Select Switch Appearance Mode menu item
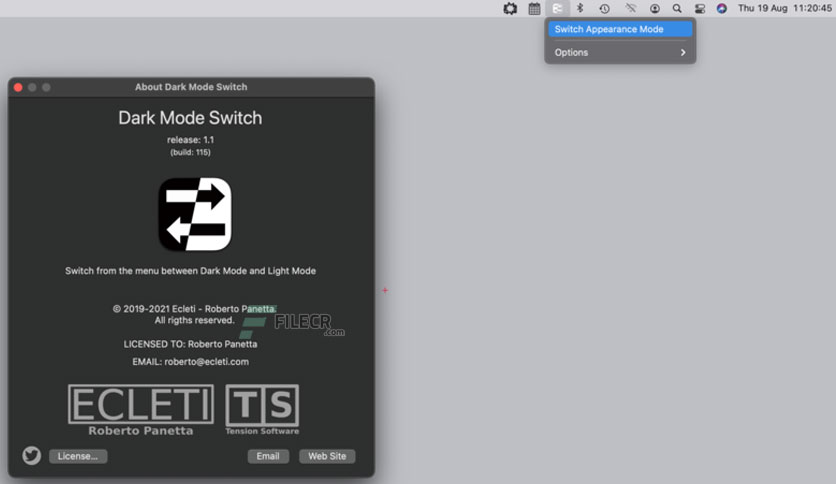The width and height of the screenshot is (836, 484). 620,29
